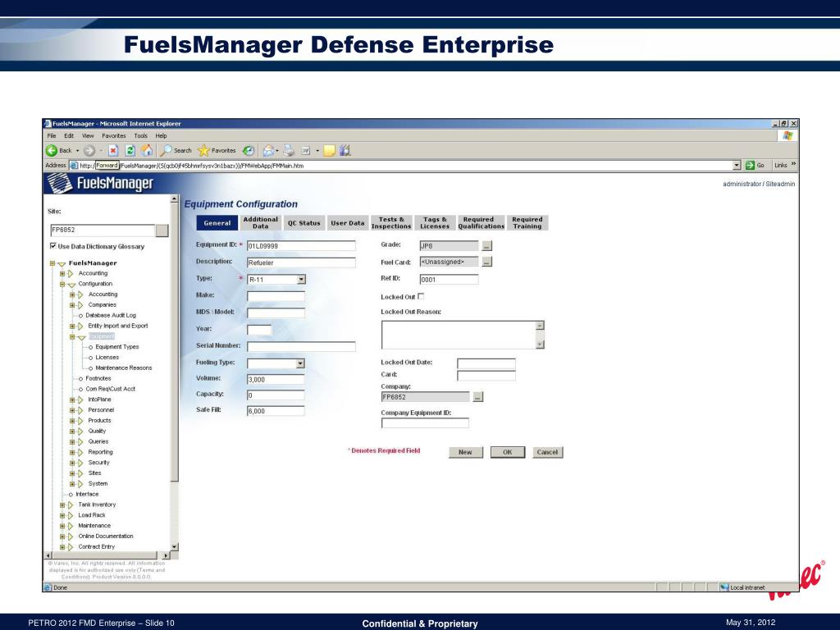The image size is (840, 630).
Task: Click the Licenses tree item
Action: click(107, 358)
